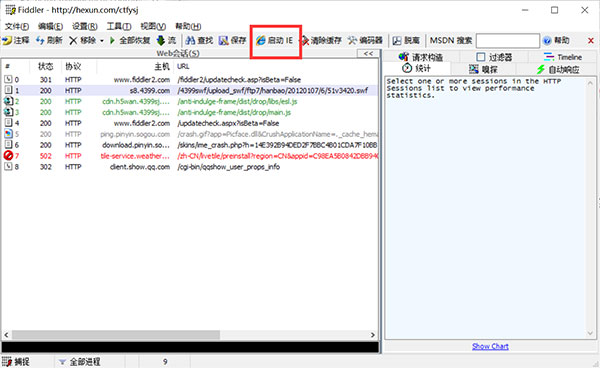Click the 脱离 tearoff toolbar icon
This screenshot has width=600, height=368.
tap(397, 40)
